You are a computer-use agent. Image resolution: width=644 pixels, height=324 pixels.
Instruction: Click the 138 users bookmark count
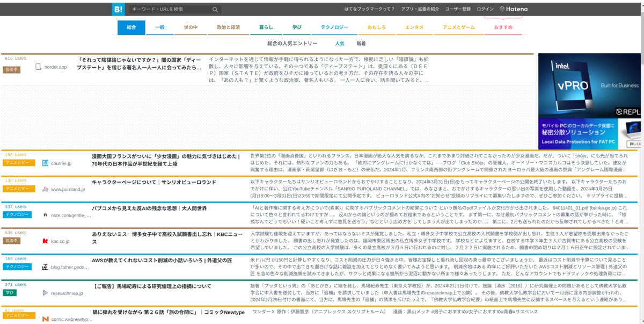pyautogui.click(x=16, y=181)
